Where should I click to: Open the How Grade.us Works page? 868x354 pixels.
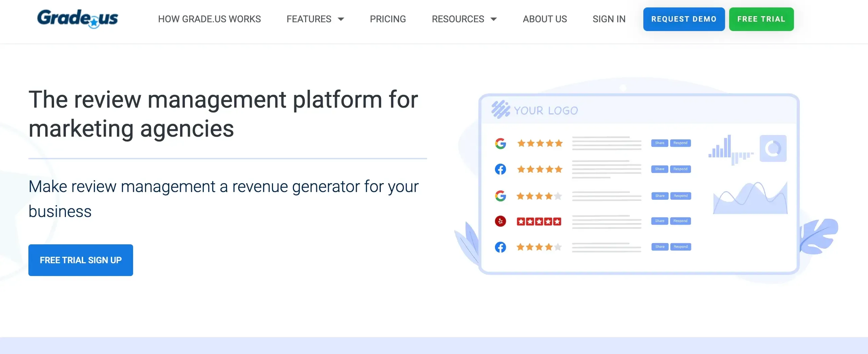click(209, 19)
